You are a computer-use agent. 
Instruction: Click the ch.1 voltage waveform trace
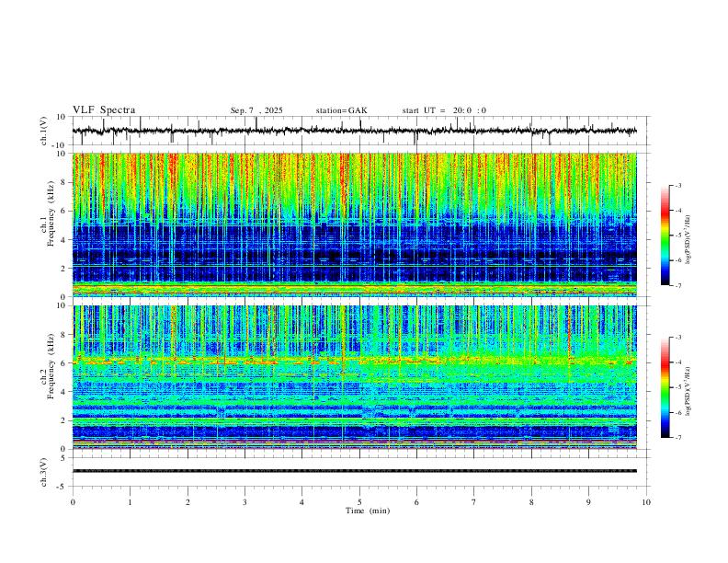[x=354, y=131]
